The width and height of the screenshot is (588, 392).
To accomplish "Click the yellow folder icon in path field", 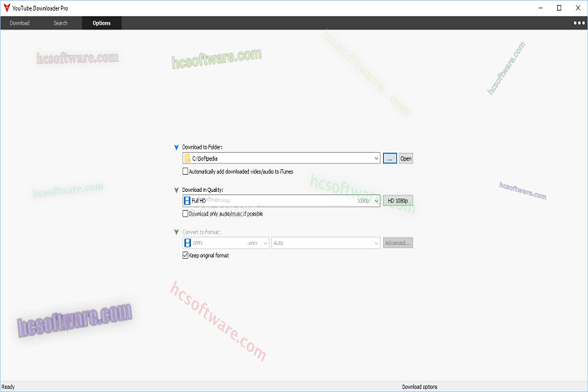I will [x=187, y=158].
